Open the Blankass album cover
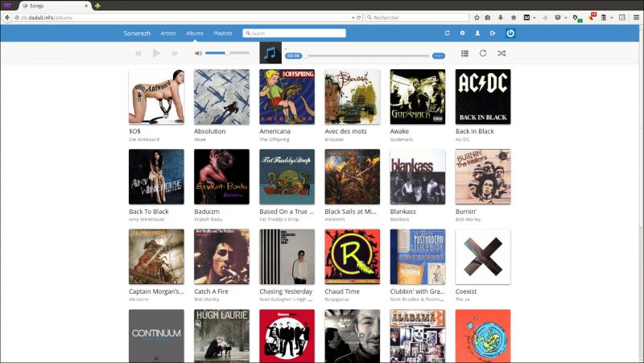The image size is (644, 363). click(x=418, y=176)
